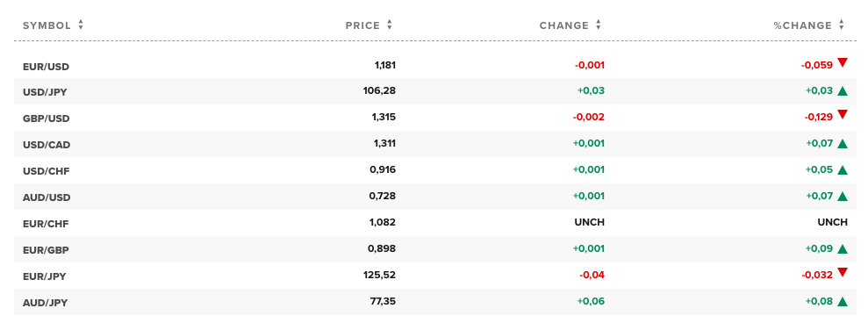Click the green up arrow for EUR/GBP
Screen dimensions: 868x330
coord(843,248)
